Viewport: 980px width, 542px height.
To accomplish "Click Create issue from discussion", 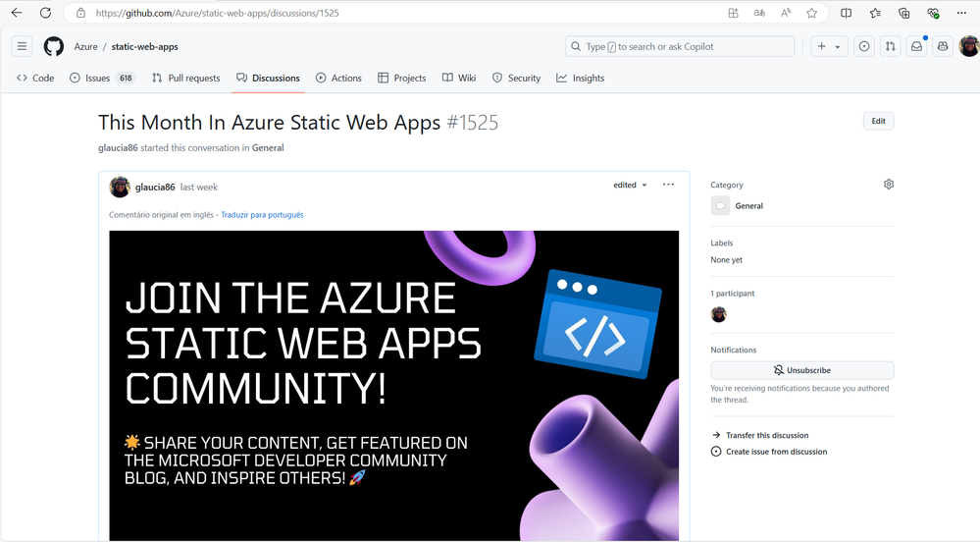I will pos(769,452).
